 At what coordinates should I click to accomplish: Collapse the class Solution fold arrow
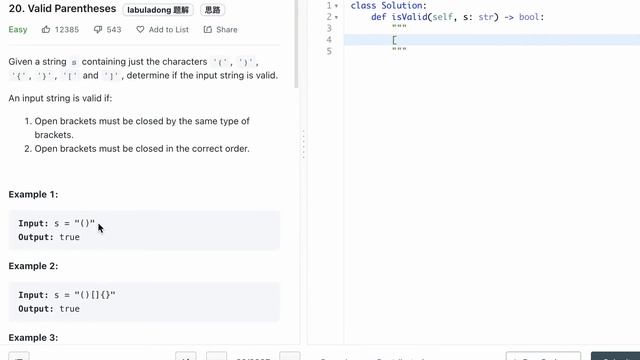[336, 6]
